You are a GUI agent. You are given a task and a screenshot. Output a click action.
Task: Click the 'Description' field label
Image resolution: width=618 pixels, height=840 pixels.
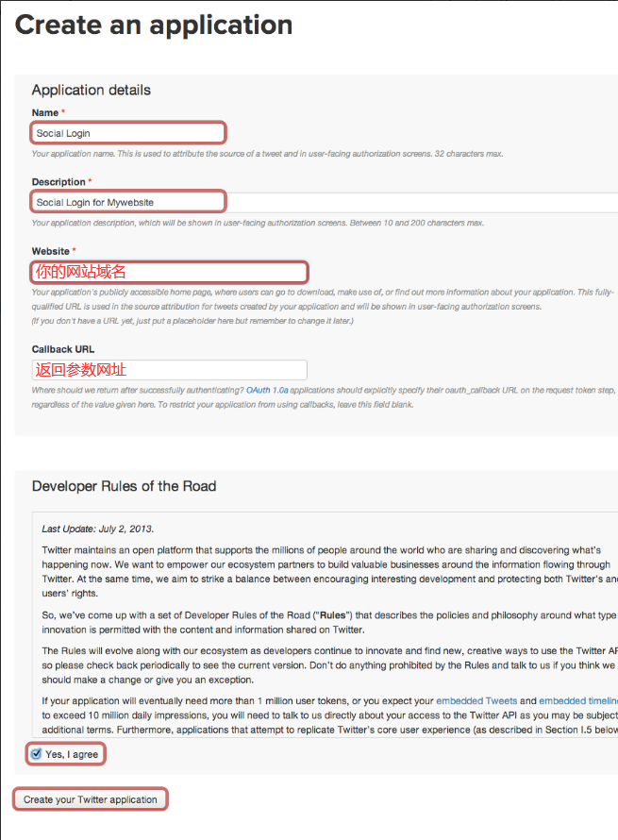(x=58, y=181)
